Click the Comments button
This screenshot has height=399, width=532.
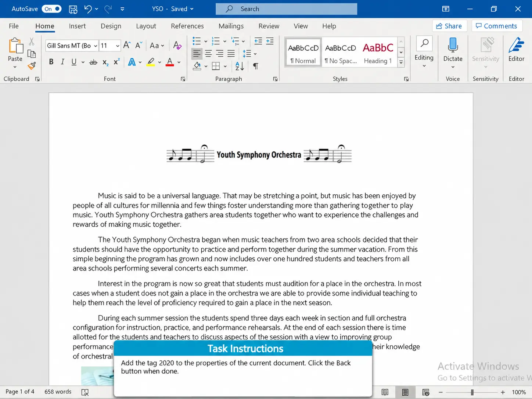coord(497,26)
